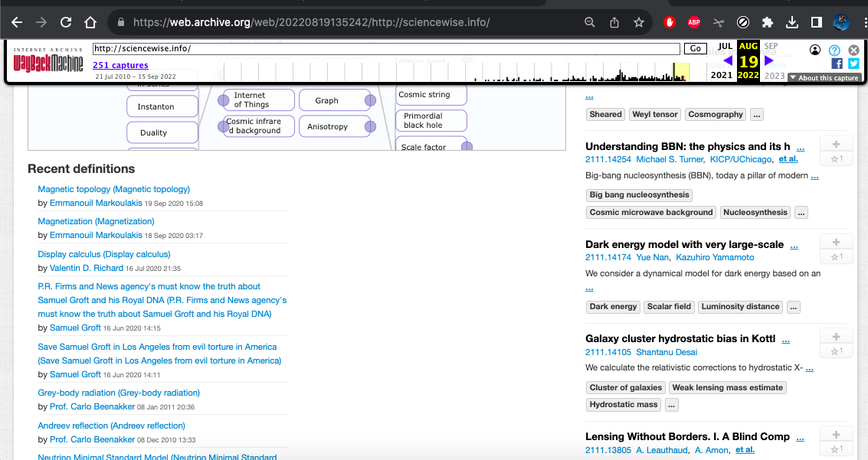Image resolution: width=868 pixels, height=460 pixels.
Task: Expand the Galaxy cluster hydrostatic bias title
Action: click(x=785, y=339)
